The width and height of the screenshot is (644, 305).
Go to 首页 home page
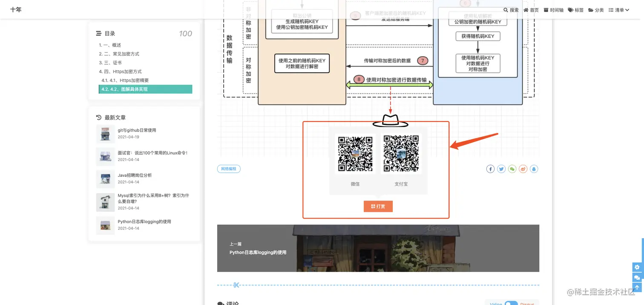click(x=531, y=10)
